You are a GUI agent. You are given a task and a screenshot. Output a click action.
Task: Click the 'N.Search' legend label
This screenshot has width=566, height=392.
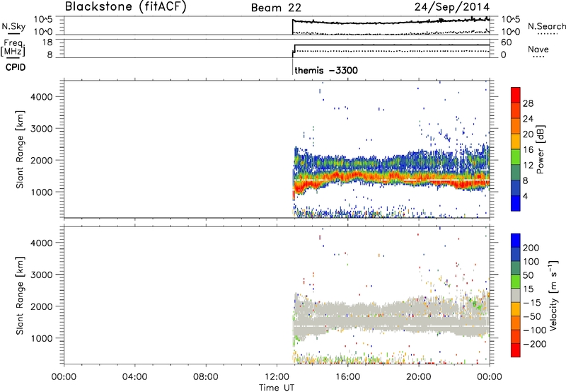pyautogui.click(x=546, y=26)
